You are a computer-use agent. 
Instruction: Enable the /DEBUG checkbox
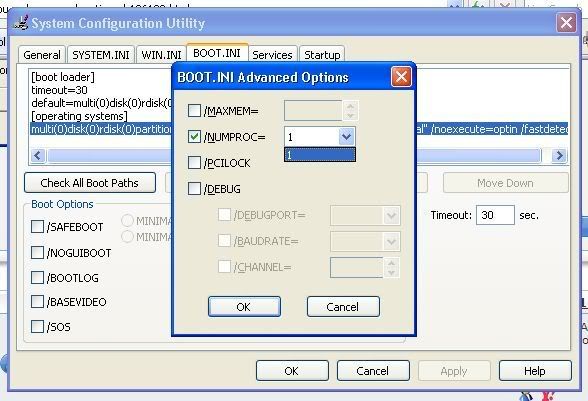click(194, 188)
